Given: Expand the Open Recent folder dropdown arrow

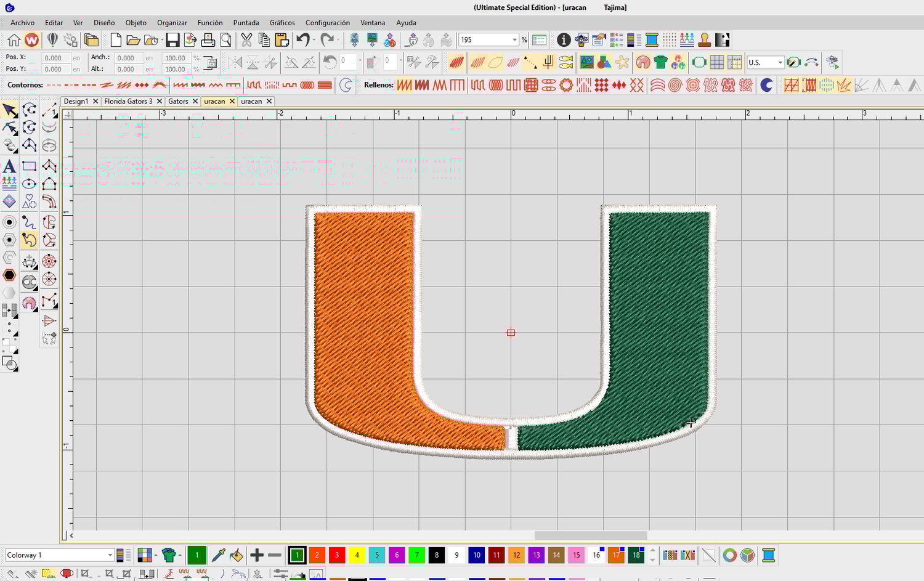Looking at the screenshot, I should point(161,40).
